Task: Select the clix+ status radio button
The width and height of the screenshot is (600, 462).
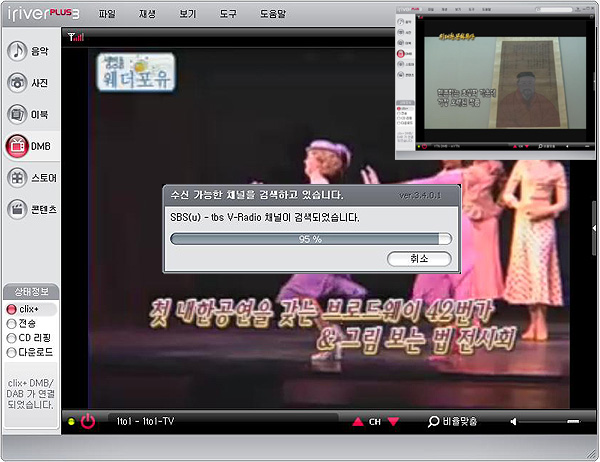Action: tap(11, 309)
